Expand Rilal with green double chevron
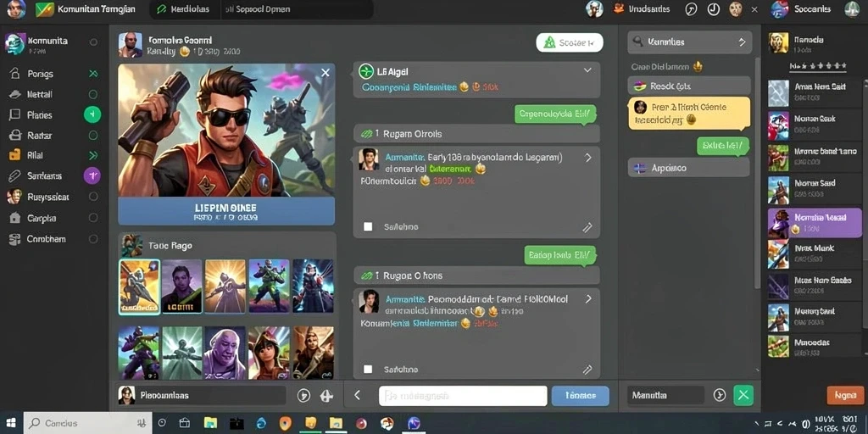 pyautogui.click(x=93, y=156)
